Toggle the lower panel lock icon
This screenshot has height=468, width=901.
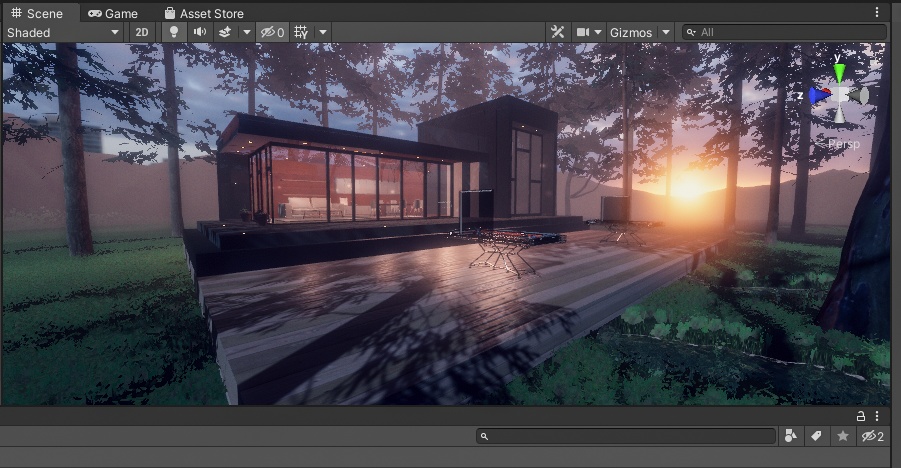pos(861,416)
